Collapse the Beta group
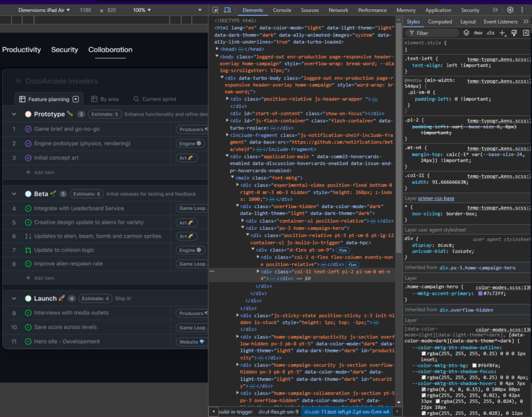532x417 pixels. pyautogui.click(x=14, y=194)
